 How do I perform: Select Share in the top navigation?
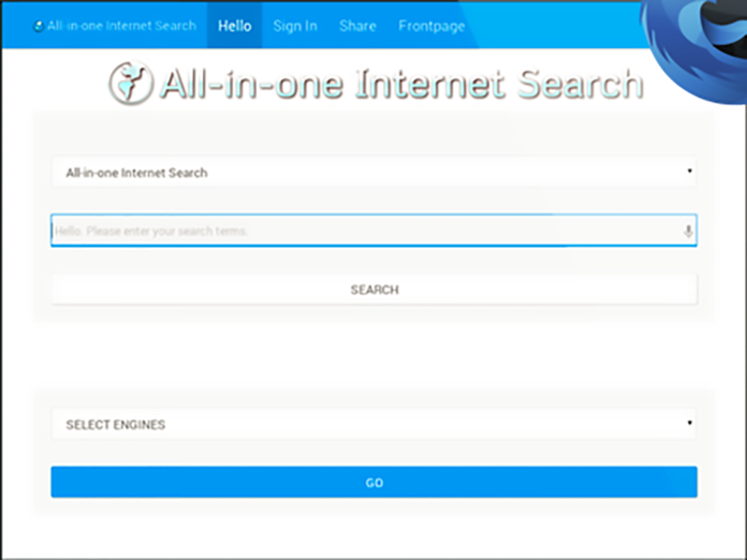(357, 26)
